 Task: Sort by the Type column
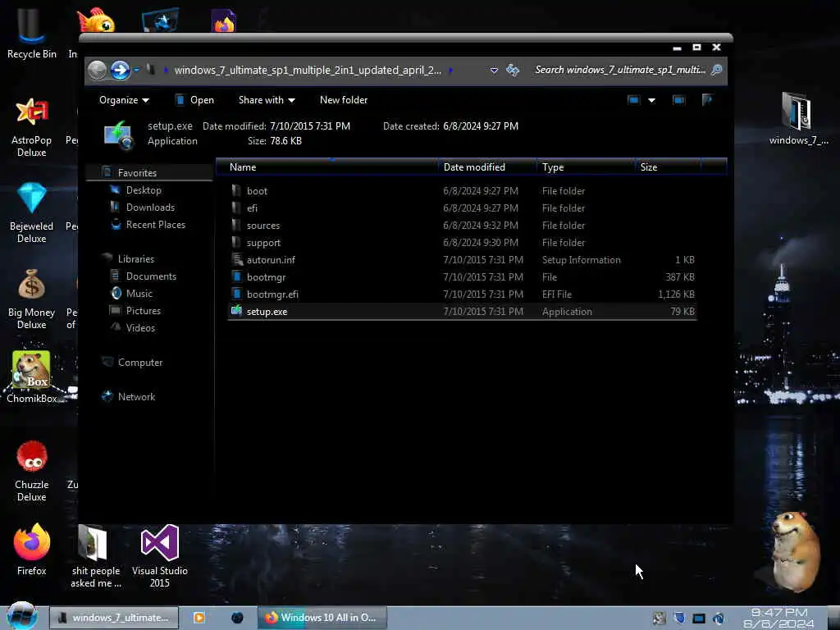(x=586, y=167)
